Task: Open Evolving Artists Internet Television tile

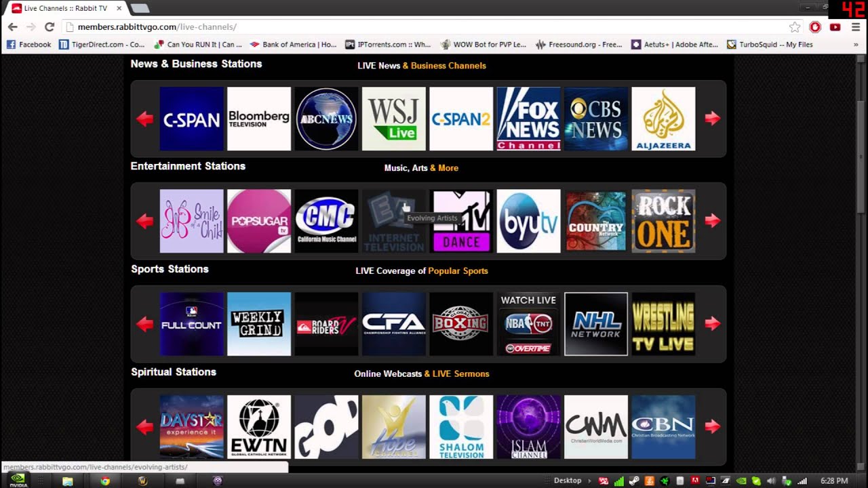Action: [x=394, y=221]
